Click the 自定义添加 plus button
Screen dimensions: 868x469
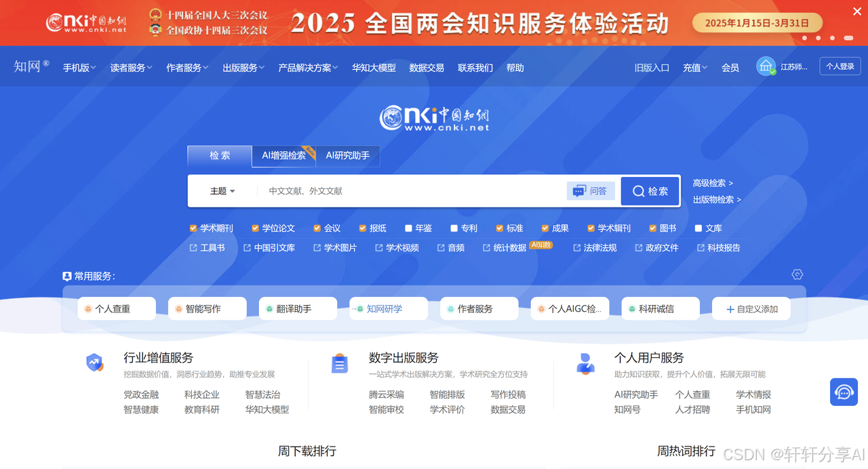click(751, 308)
